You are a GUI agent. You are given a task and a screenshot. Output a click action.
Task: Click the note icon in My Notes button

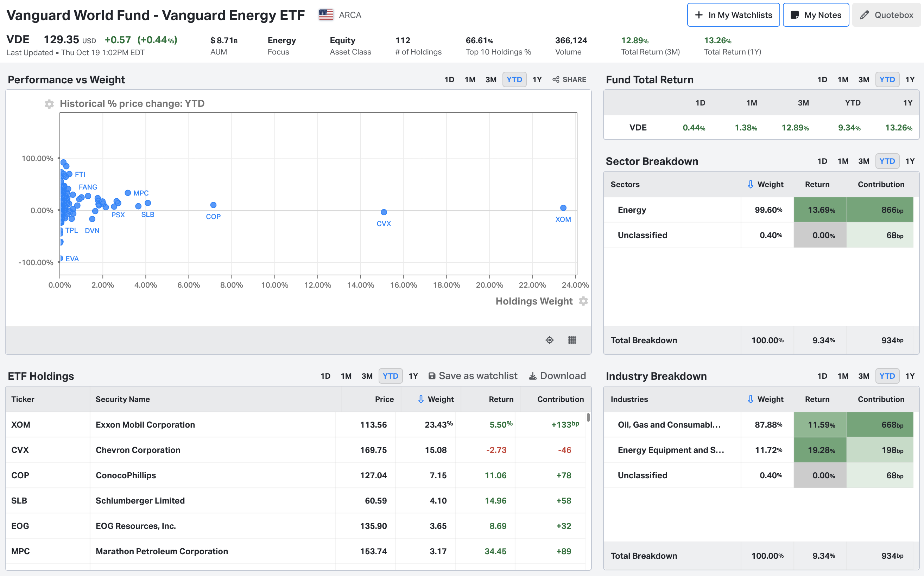[x=795, y=15]
